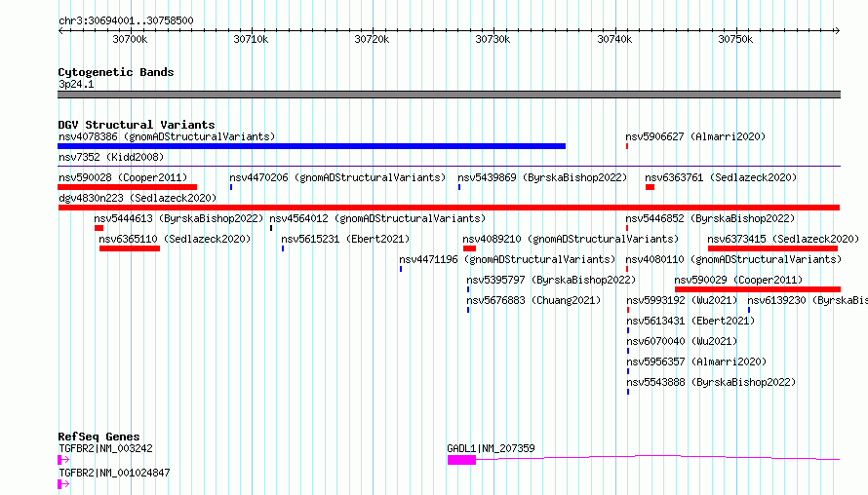This screenshot has height=495, width=868.
Task: Select dgv4830n223 (Sedlazeck2020) label
Action: pyautogui.click(x=138, y=198)
